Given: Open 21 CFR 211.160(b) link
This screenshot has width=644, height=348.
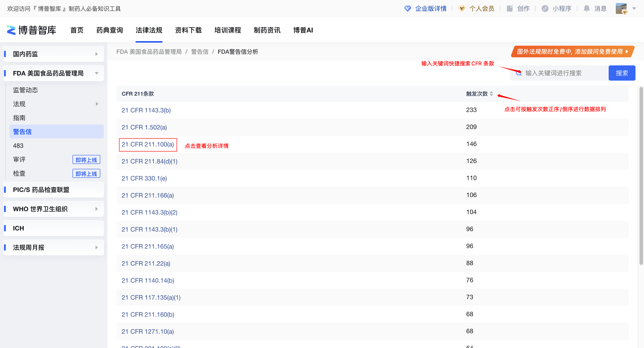Looking at the screenshot, I should pyautogui.click(x=148, y=314).
